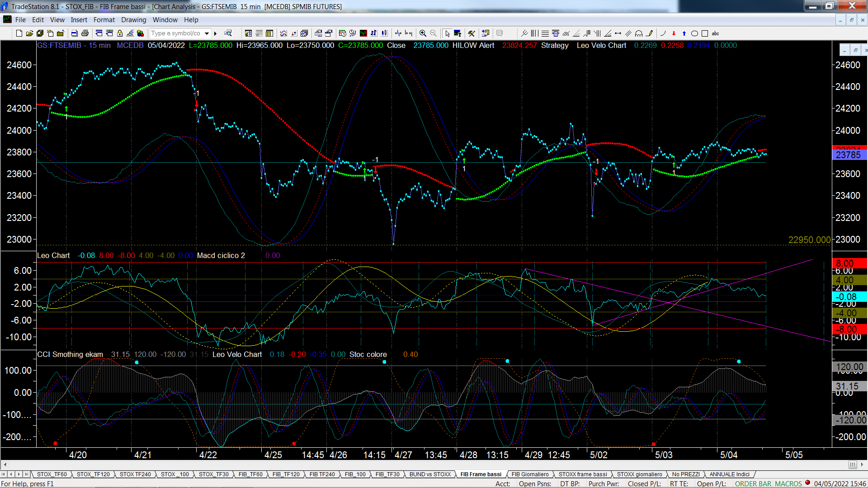868x488 pixels.
Task: Select the abc text drawing tool
Action: point(716,33)
